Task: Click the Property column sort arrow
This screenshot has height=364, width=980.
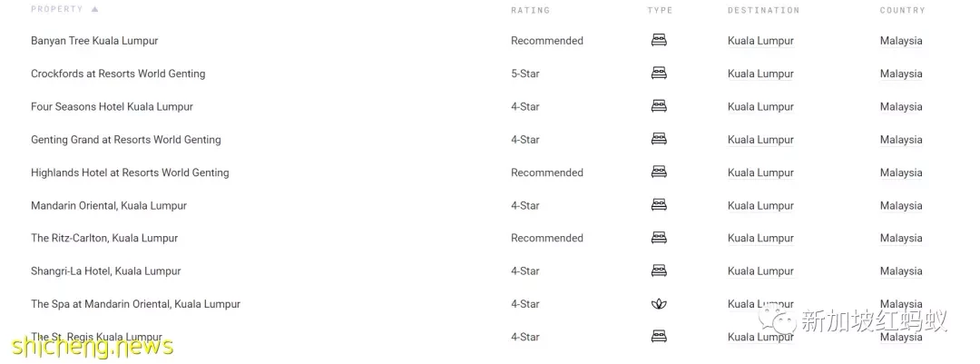Action: pyautogui.click(x=95, y=9)
